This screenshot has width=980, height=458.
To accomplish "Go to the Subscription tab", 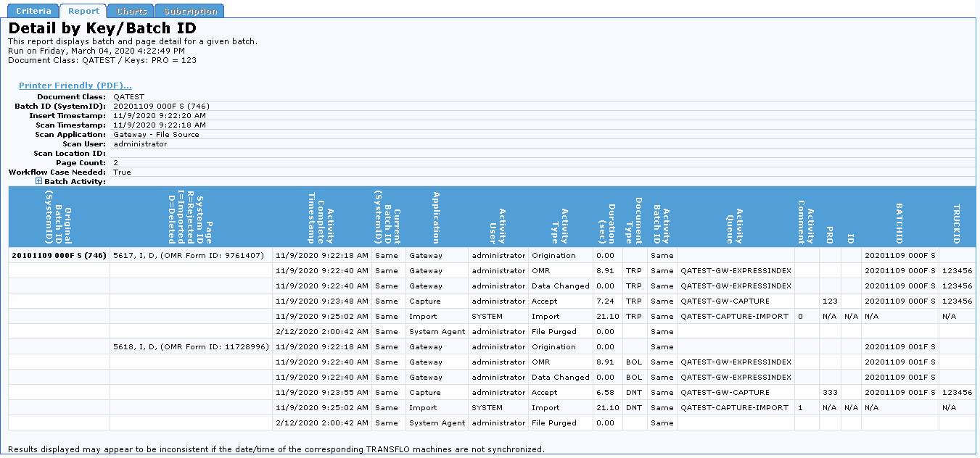I will pyautogui.click(x=190, y=11).
